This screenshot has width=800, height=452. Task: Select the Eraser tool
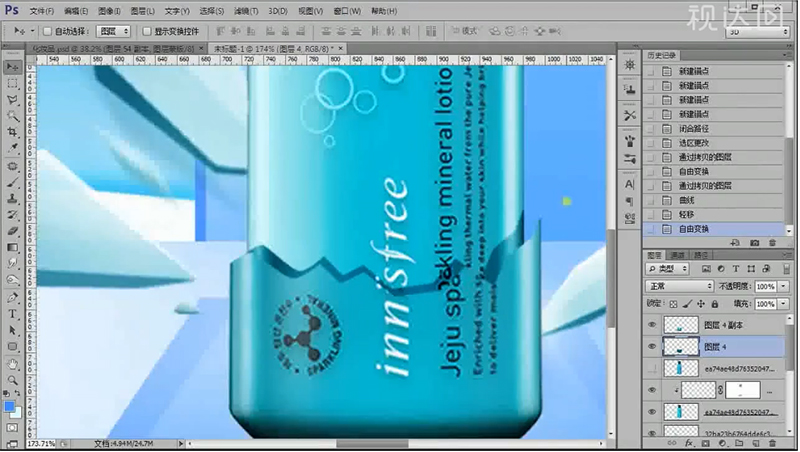[12, 231]
